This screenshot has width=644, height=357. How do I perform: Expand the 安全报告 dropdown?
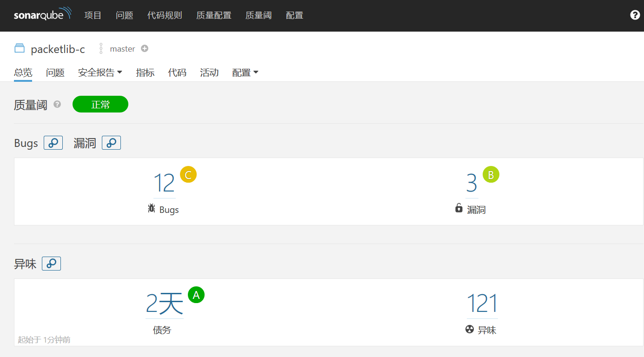pyautogui.click(x=100, y=73)
